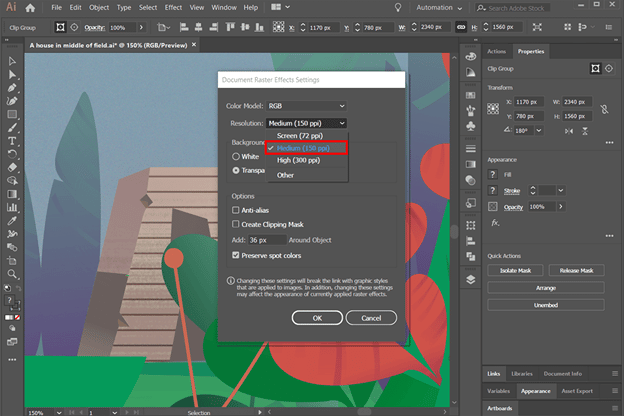Viewport: 624px width, 416px height.
Task: Enable the Anti-alias checkbox
Action: coord(236,211)
